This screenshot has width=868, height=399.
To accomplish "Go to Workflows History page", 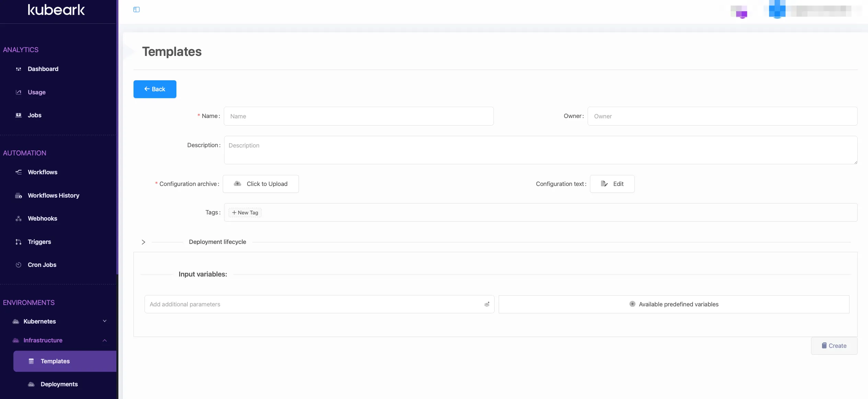I will pyautogui.click(x=54, y=196).
